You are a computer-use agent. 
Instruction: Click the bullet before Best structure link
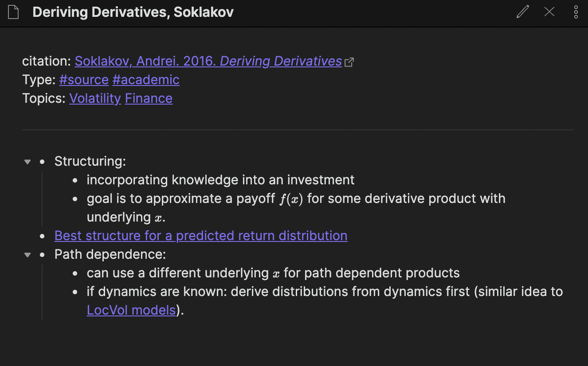pos(42,236)
